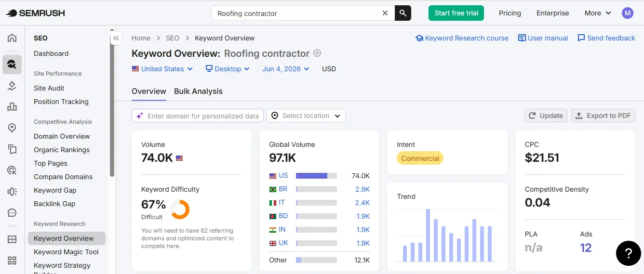Select Keyword Overview in sidebar

pyautogui.click(x=67, y=238)
